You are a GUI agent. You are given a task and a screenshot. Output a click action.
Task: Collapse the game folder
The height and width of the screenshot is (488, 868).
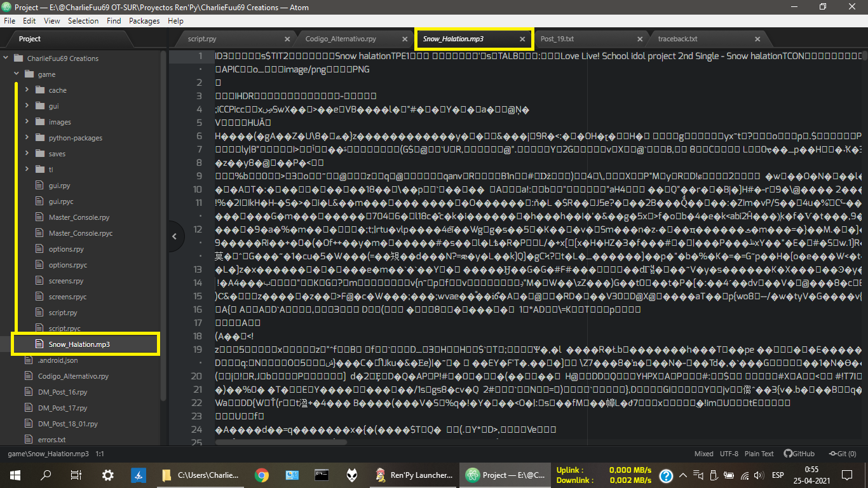(17, 74)
